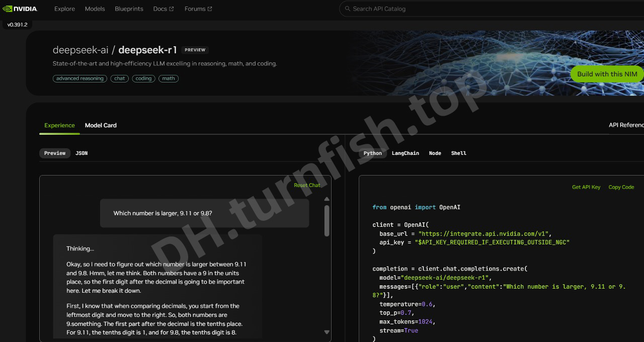Open the Blueprints menu item

(x=129, y=9)
